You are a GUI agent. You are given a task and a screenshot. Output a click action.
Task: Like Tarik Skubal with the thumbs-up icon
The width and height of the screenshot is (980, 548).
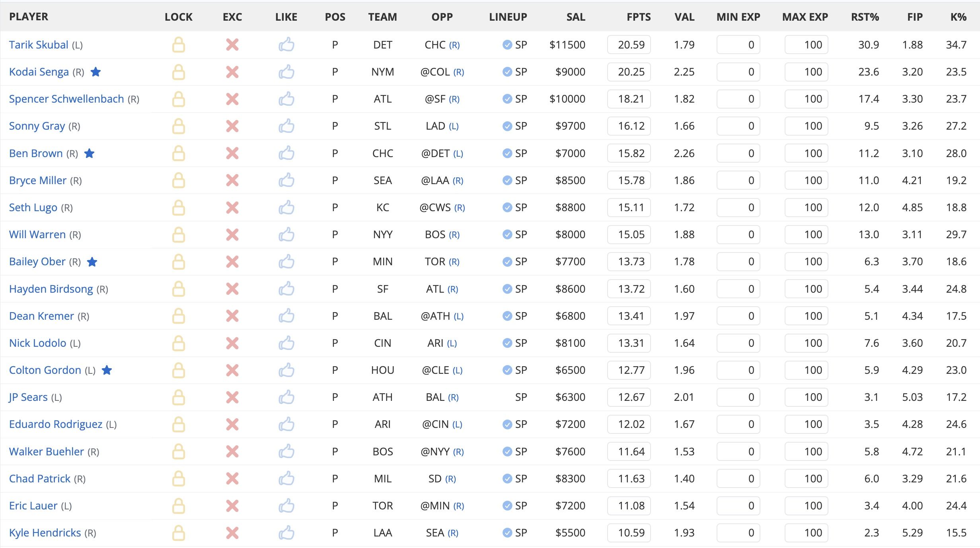tap(286, 45)
